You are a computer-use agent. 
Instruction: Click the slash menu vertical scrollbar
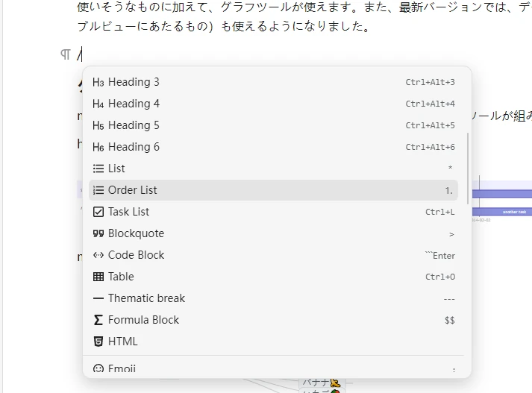pyautogui.click(x=468, y=169)
